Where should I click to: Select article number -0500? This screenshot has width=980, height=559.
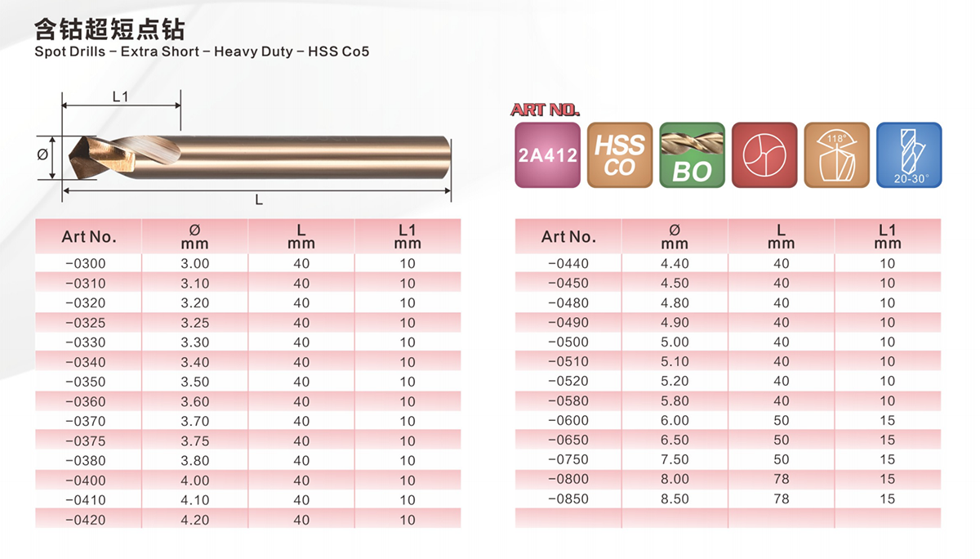(568, 342)
